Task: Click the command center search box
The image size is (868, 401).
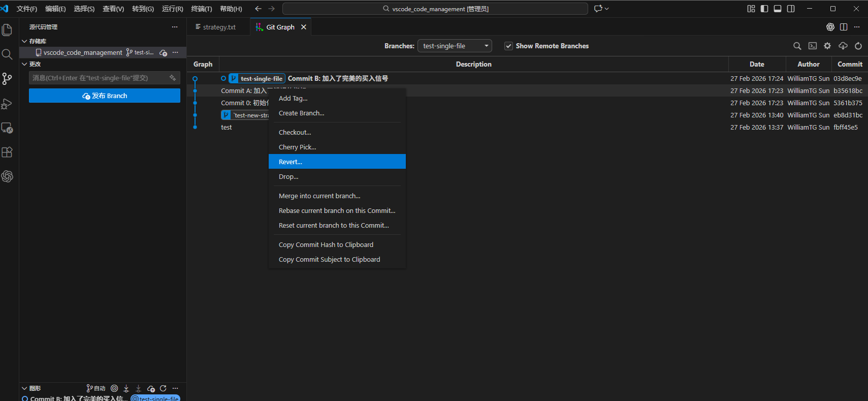Action: (x=435, y=9)
